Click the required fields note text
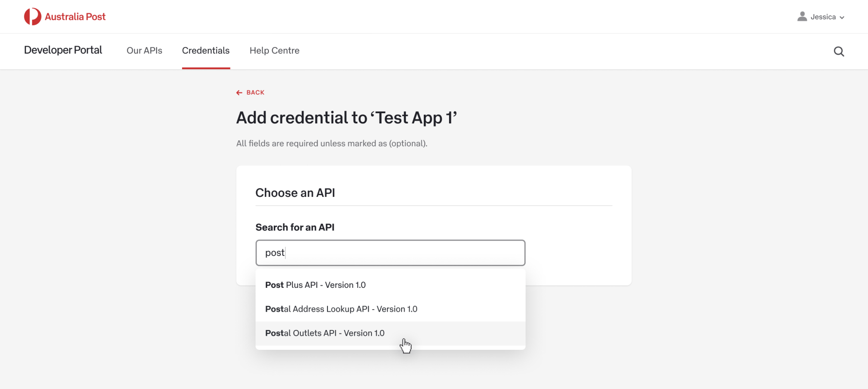868x389 pixels. (331, 143)
